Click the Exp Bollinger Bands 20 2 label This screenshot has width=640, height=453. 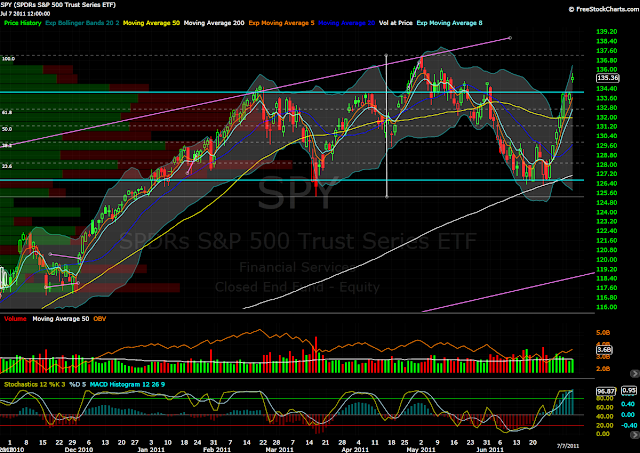82,23
